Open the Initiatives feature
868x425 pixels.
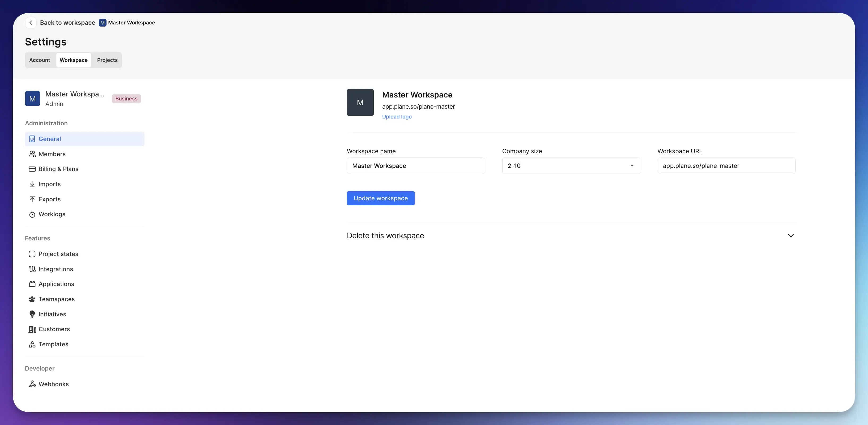coord(52,314)
